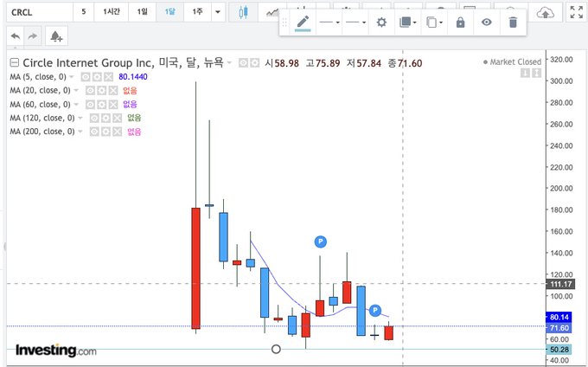This screenshot has width=588, height=367.
Task: Open the timeframe dropdown arrow
Action: [218, 12]
